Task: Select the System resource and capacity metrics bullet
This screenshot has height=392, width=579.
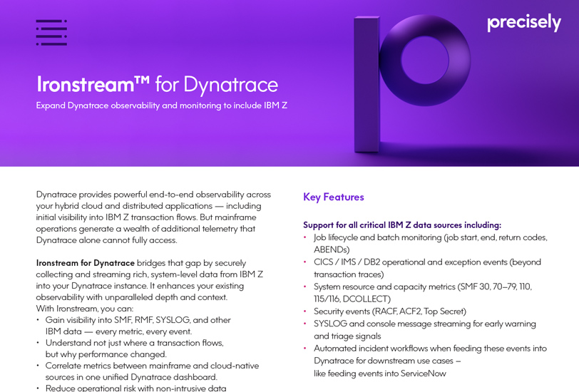Action: tap(422, 292)
